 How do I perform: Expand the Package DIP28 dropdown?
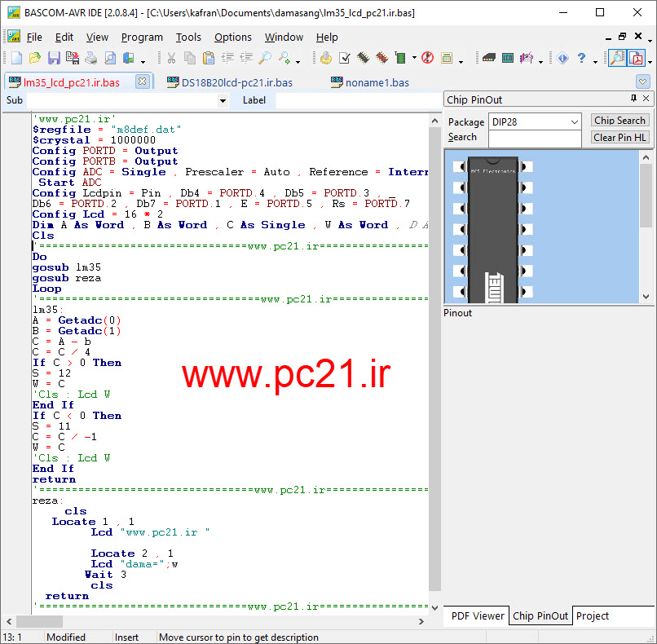tap(574, 122)
